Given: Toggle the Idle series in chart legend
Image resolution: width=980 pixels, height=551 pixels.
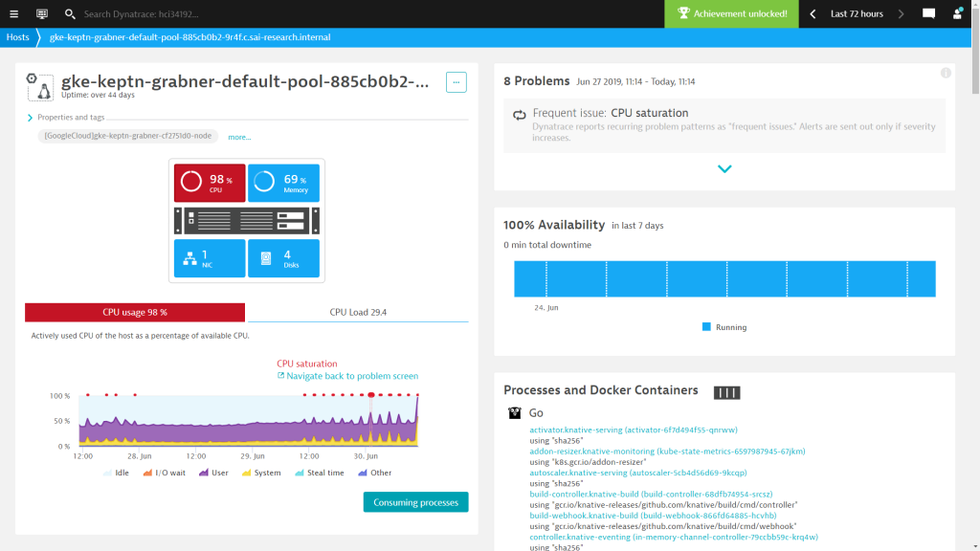Looking at the screenshot, I should point(115,473).
